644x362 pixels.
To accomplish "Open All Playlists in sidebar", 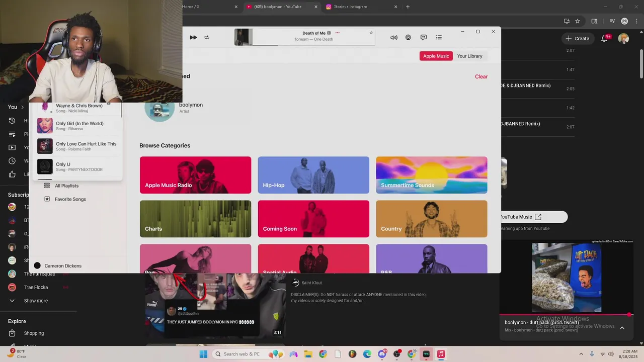I will click(66, 186).
